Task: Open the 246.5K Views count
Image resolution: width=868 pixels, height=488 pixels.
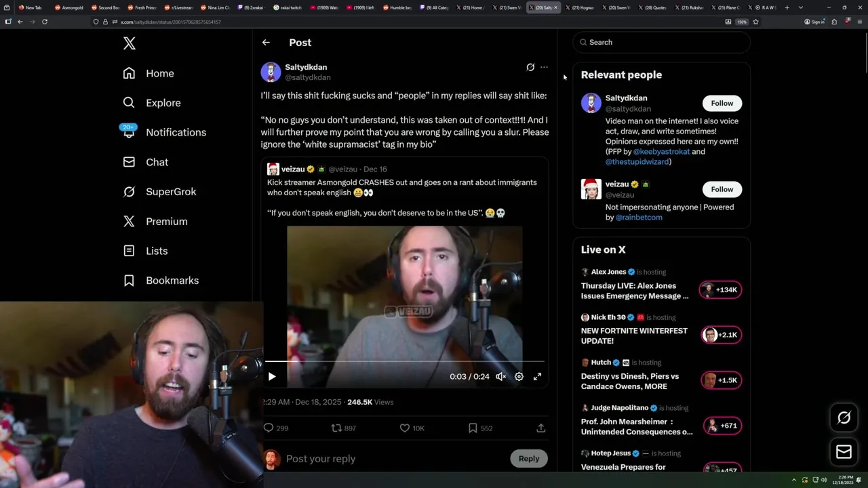Action: coord(370,402)
